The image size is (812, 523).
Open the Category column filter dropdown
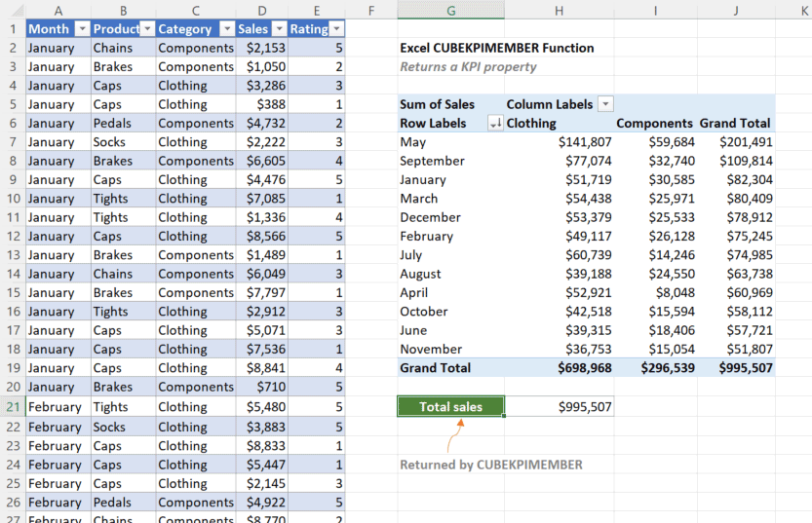pyautogui.click(x=226, y=29)
